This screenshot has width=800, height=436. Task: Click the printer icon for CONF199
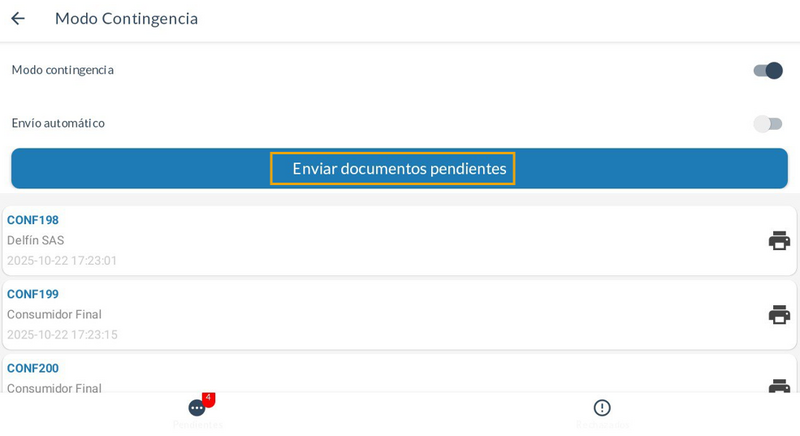pos(779,314)
